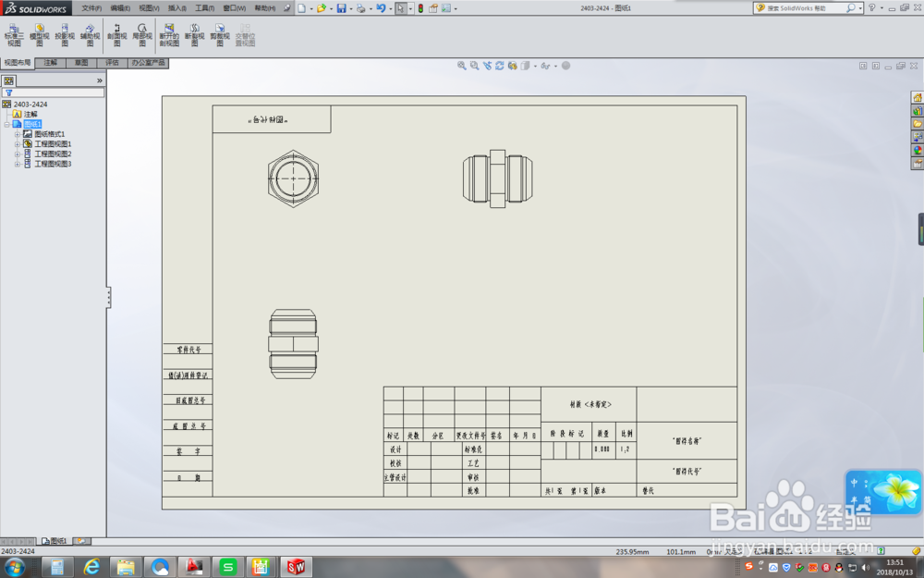The width and height of the screenshot is (924, 578).
Task: Open the File Explorer task pane folder icon
Action: (x=918, y=123)
